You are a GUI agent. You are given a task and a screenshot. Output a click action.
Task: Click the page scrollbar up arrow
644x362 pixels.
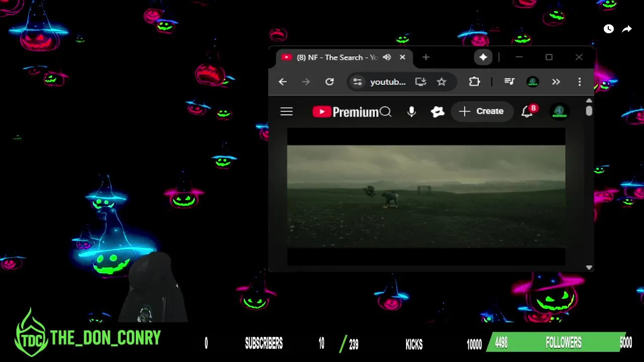(589, 101)
